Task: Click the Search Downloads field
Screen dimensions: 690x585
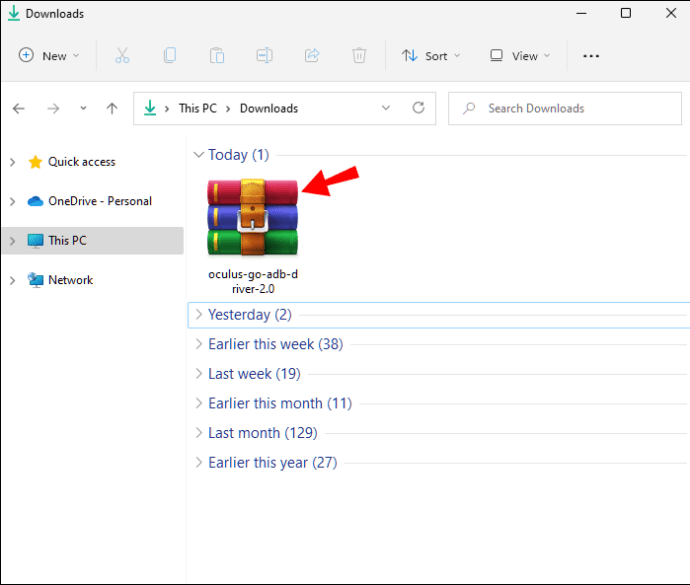Action: pos(565,108)
